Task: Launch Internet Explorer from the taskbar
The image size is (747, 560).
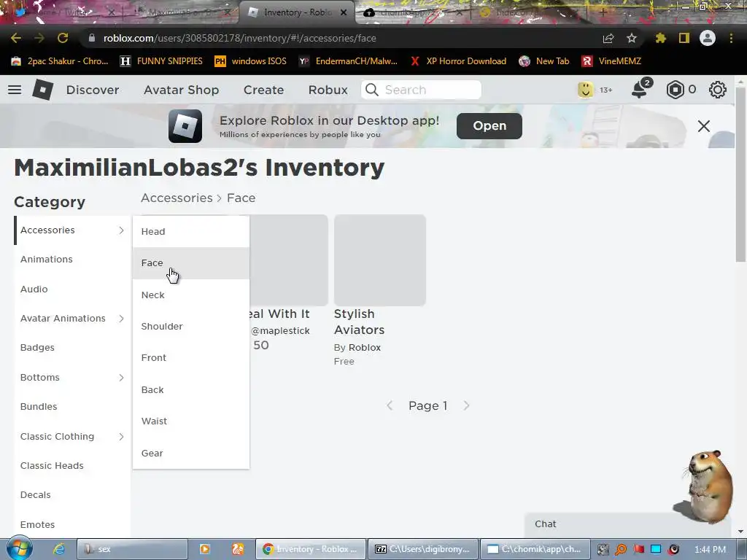Action: pos(58,549)
